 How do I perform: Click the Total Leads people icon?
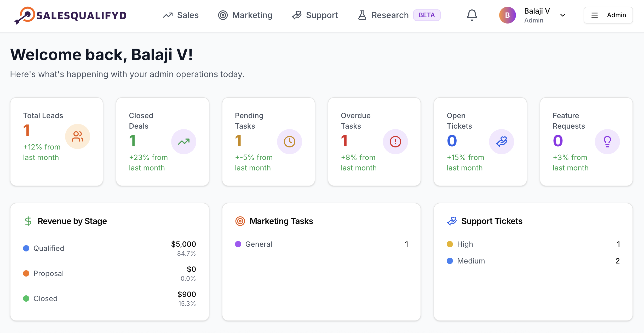(78, 136)
